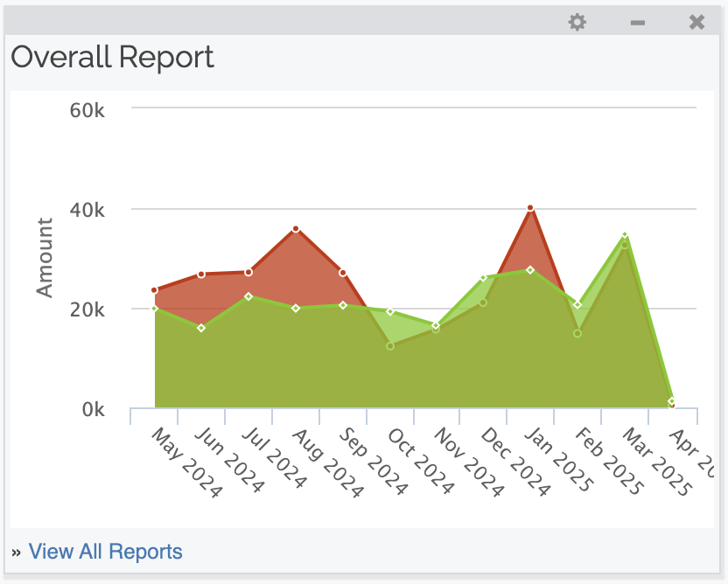The width and height of the screenshot is (728, 584).
Task: Click the 40k y-axis label
Action: pos(87,210)
